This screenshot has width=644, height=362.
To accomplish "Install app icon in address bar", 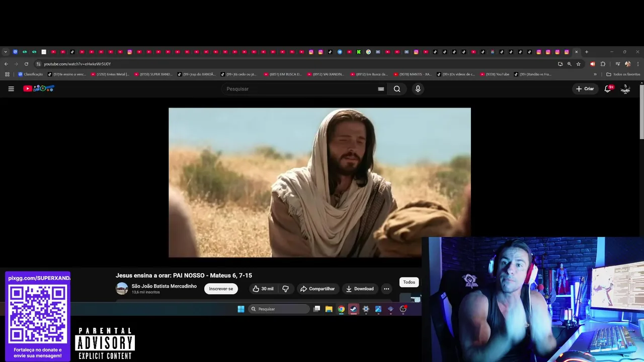I will click(560, 64).
